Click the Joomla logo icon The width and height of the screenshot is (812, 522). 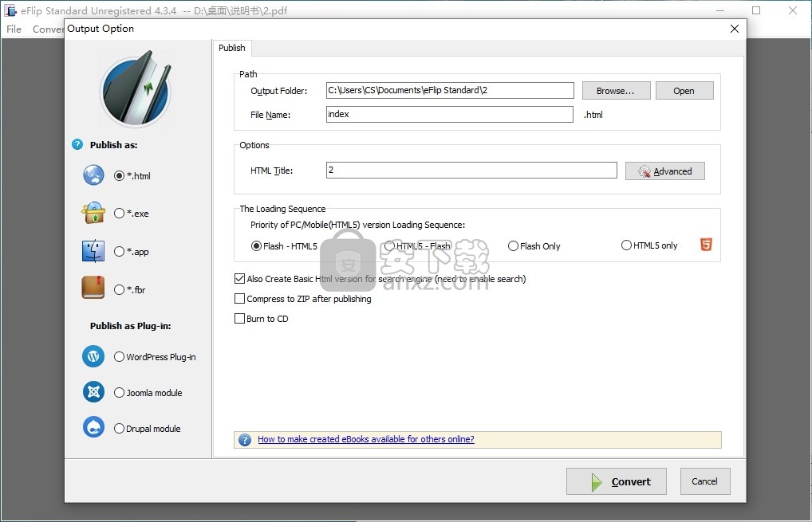[94, 392]
